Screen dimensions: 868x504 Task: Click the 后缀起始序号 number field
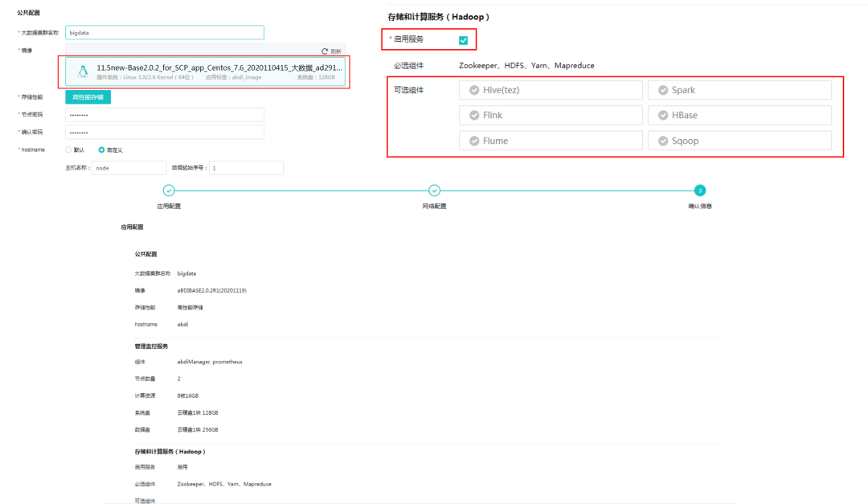(x=246, y=168)
